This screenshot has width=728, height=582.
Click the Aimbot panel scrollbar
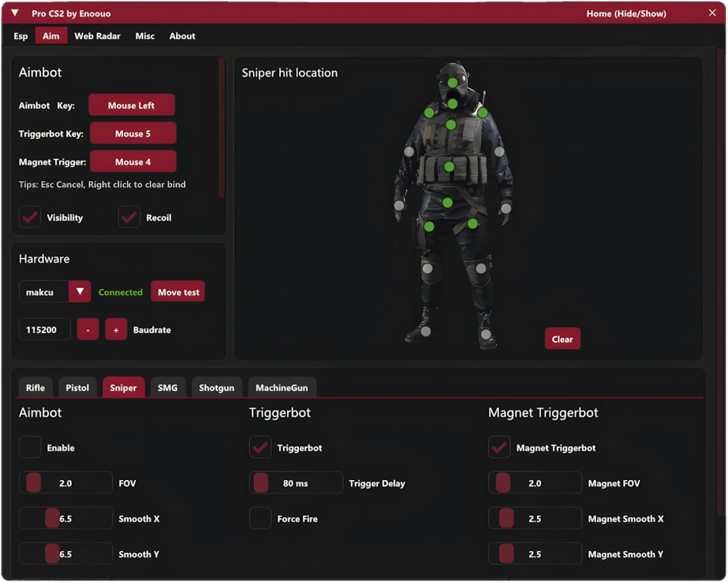click(x=222, y=128)
